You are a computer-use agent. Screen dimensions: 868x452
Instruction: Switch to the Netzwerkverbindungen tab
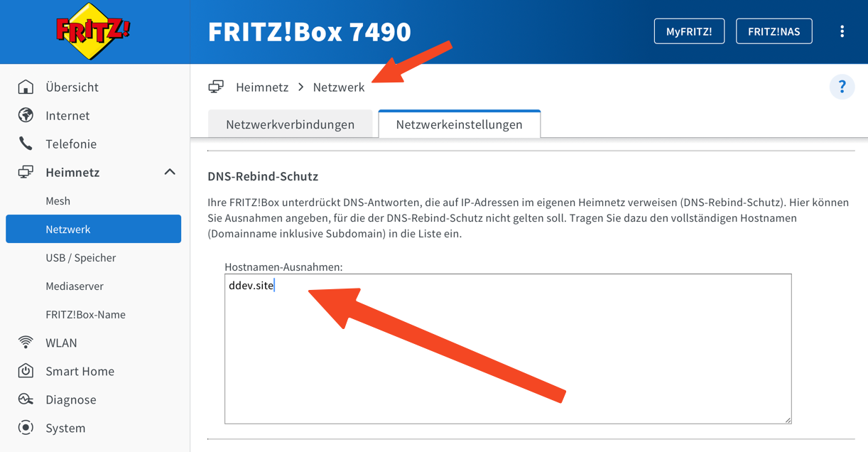(290, 124)
